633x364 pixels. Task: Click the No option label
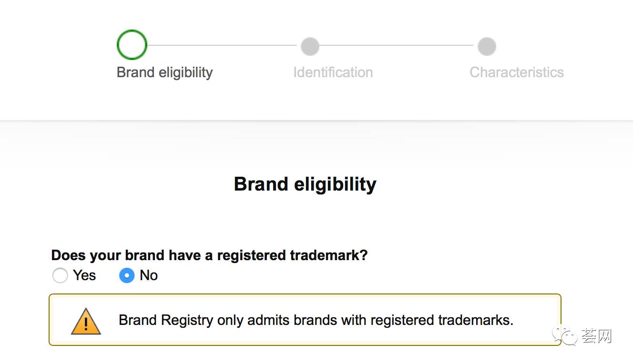(149, 275)
